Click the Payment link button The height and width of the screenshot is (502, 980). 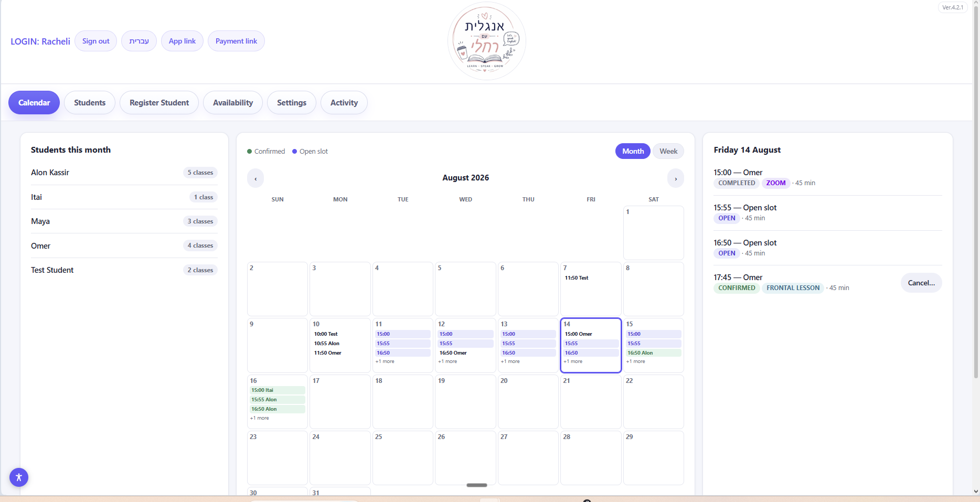[x=236, y=41]
